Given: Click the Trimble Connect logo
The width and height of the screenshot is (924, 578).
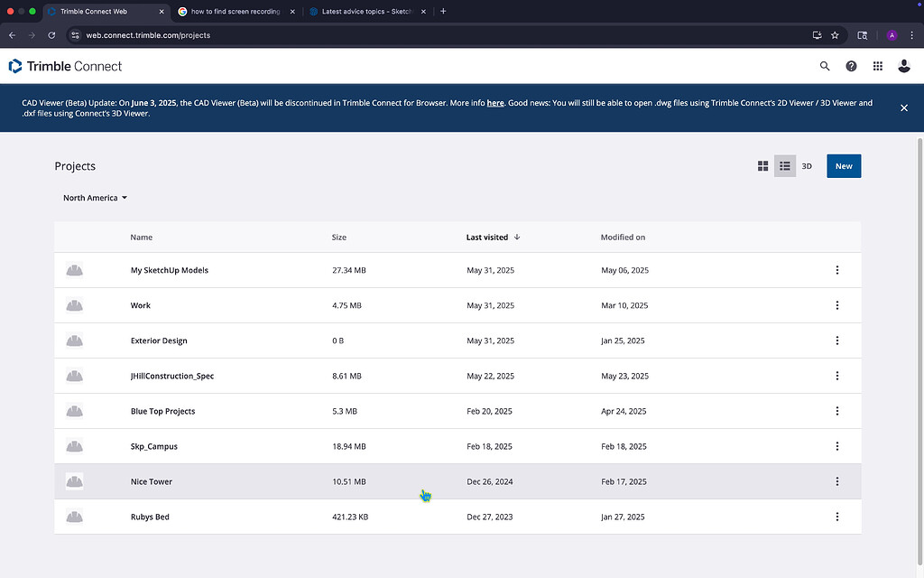Looking at the screenshot, I should coord(65,66).
